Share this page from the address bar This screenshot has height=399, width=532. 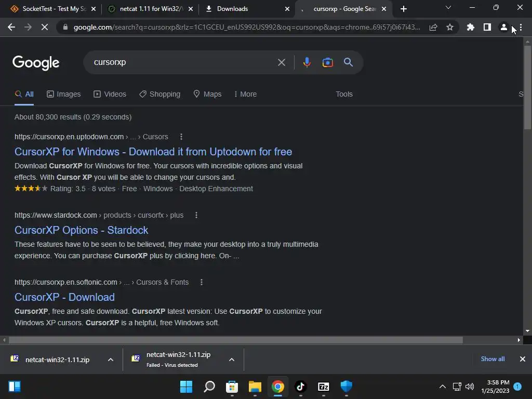[x=433, y=27]
